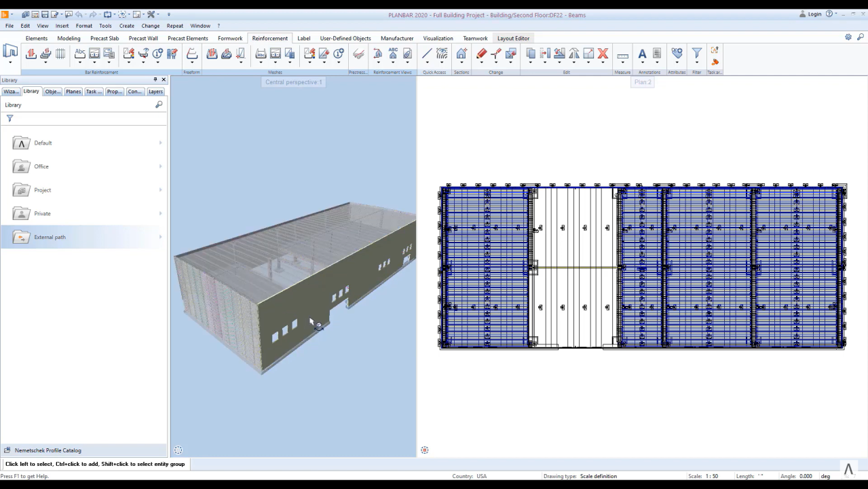Expand the Default library folder
The image size is (868, 489).
click(159, 143)
